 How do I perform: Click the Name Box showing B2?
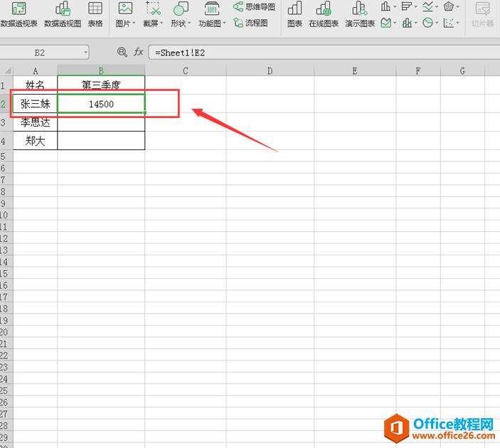pos(40,53)
